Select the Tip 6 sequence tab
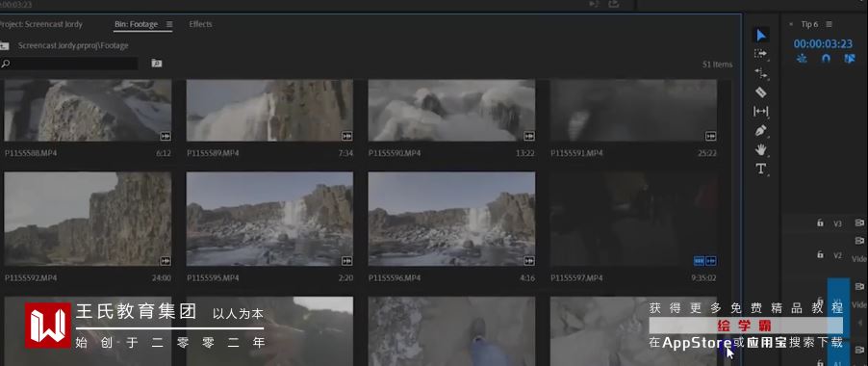The image size is (868, 366). pos(809,24)
